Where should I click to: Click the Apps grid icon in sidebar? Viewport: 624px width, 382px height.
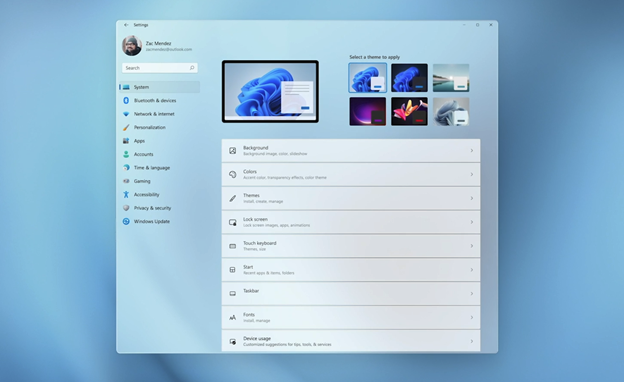pos(126,141)
